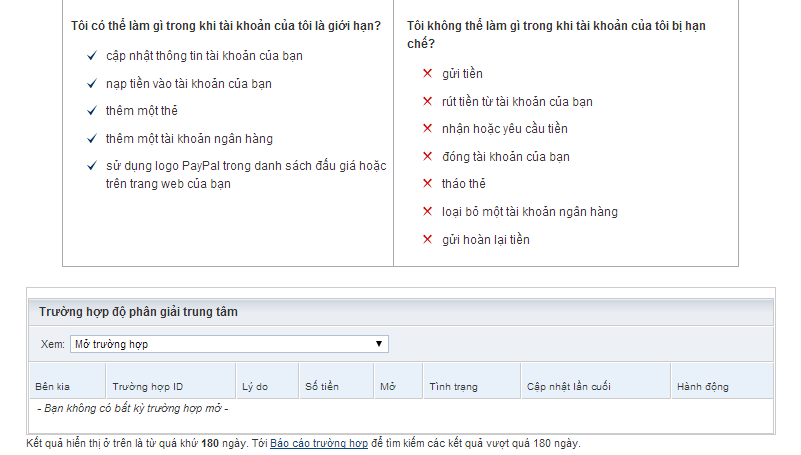Click the text "nhận hoặc yêu cầu tiền"

505,129
